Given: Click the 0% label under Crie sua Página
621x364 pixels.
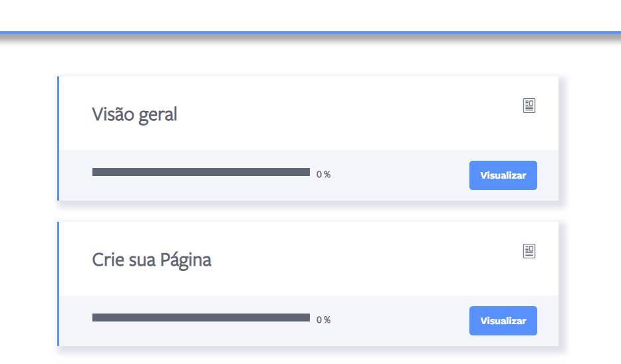Looking at the screenshot, I should point(323,320).
